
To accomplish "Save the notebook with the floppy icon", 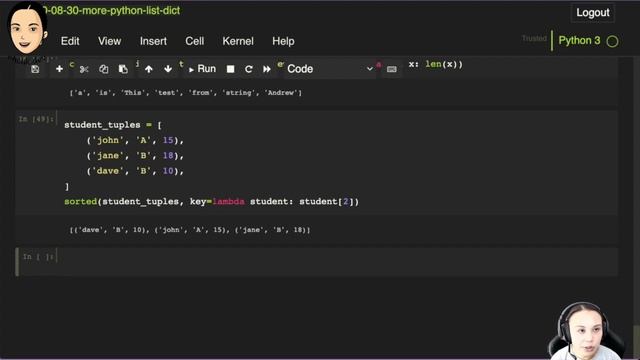I will [35, 69].
